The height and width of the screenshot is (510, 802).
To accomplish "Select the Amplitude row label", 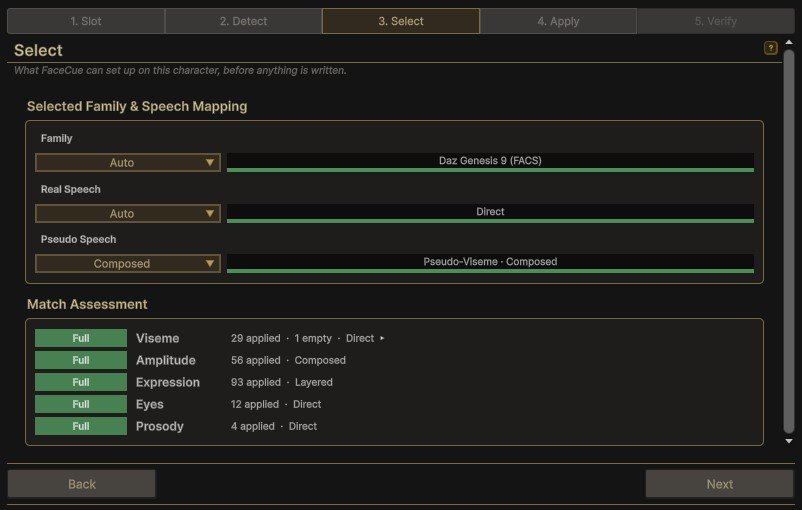I will click(166, 360).
